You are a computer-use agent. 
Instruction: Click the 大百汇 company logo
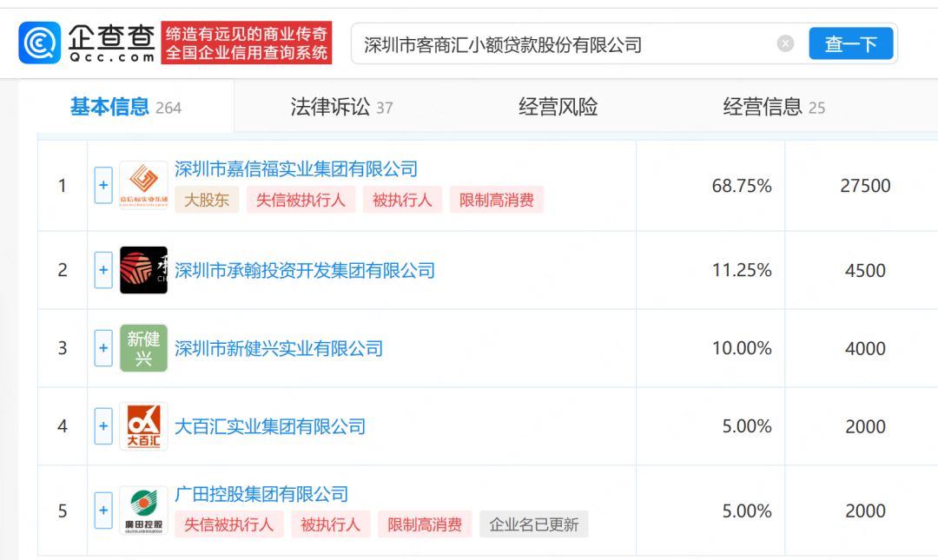[x=143, y=426]
